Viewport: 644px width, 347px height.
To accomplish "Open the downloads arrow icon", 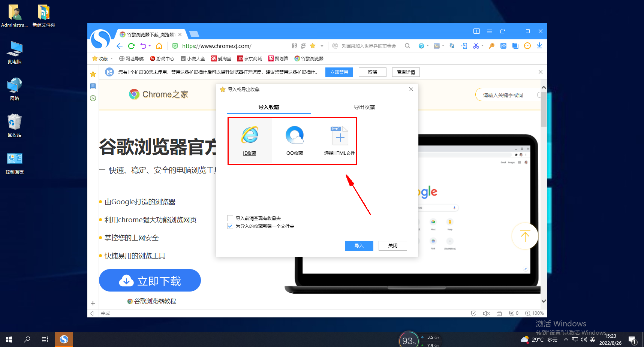I will (539, 46).
